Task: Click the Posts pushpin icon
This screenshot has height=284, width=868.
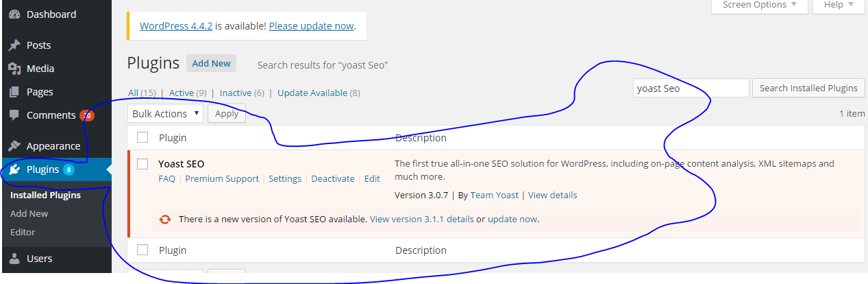Action: coord(14,45)
